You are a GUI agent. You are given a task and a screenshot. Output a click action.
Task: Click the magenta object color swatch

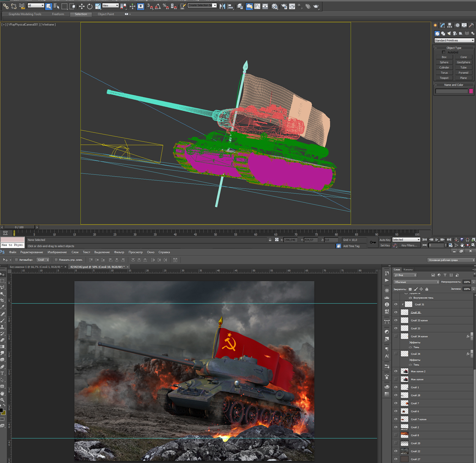(x=471, y=91)
